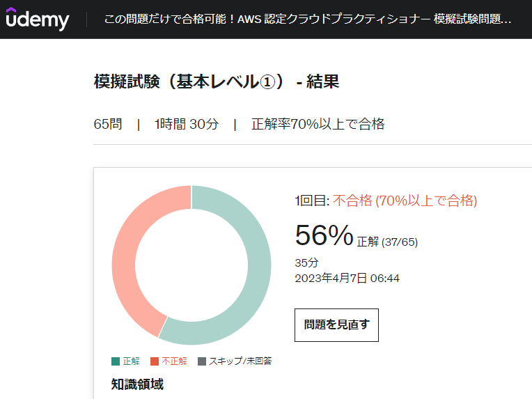Click the Udemy logo
Image resolution: width=532 pixels, height=399 pixels.
[x=38, y=19]
